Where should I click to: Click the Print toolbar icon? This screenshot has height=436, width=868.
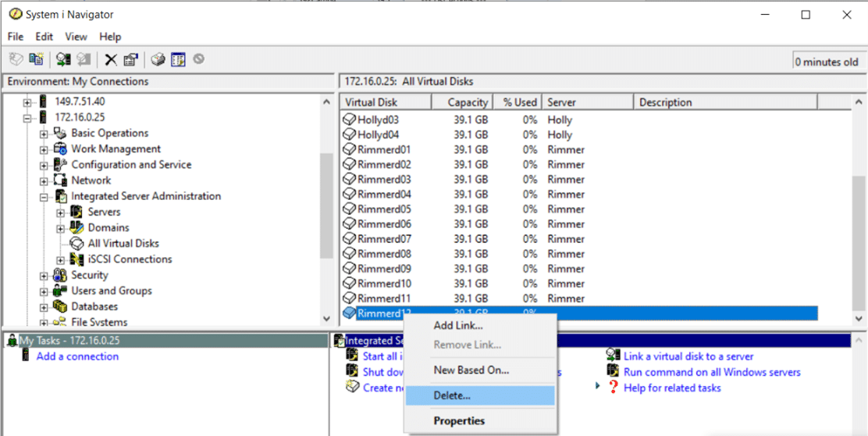(x=158, y=59)
